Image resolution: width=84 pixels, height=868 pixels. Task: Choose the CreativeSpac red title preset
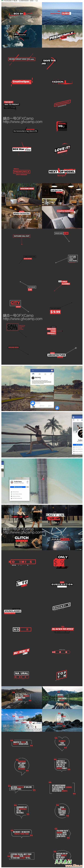click(21, 82)
